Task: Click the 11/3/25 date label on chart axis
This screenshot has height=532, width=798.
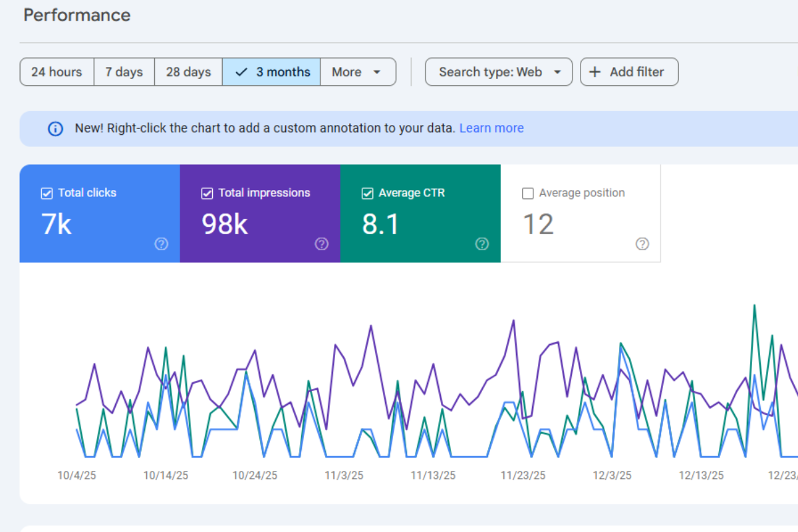Action: pos(344,475)
